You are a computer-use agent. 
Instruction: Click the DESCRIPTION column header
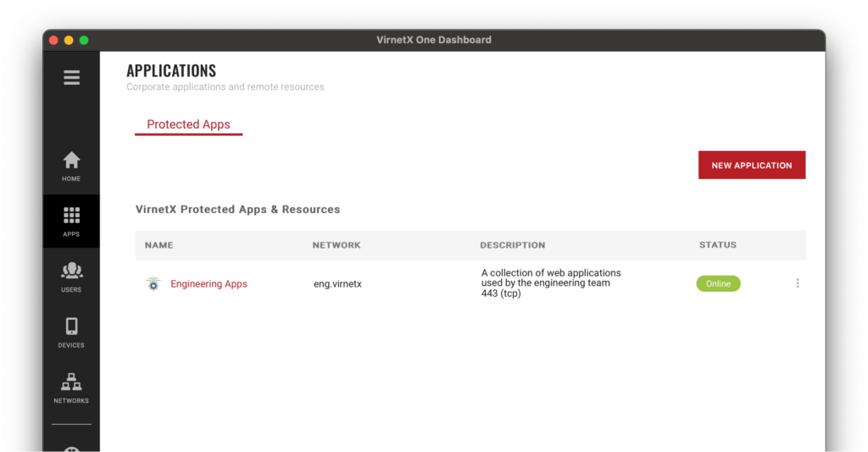tap(512, 245)
